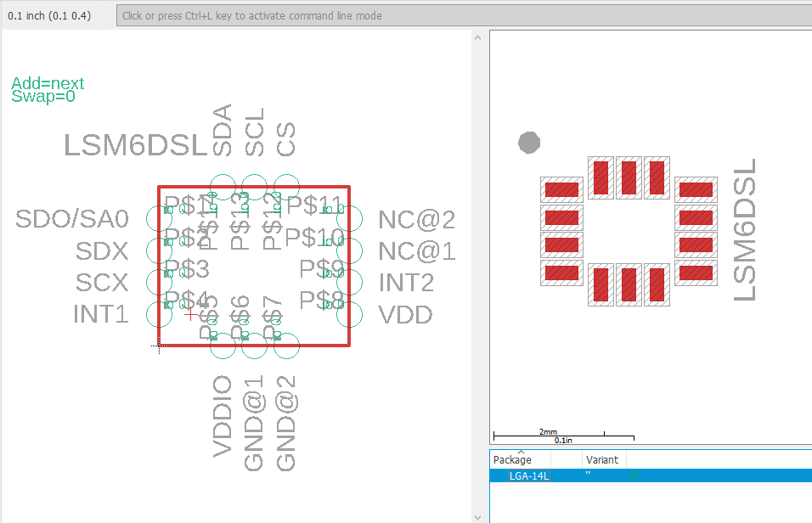Click the gray pin-1 marker dot in package preview
The image size is (812, 523).
point(529,143)
